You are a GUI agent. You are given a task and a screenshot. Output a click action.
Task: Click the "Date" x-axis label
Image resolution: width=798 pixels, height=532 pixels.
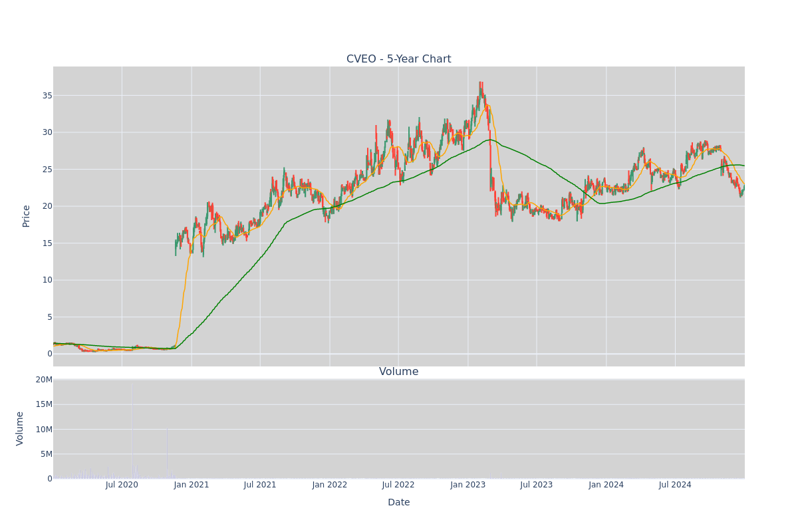(398, 502)
